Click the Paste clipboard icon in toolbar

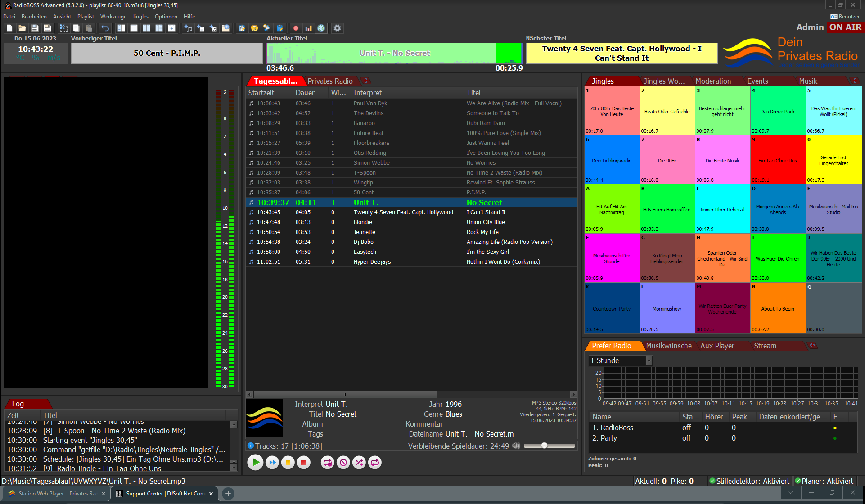coord(89,28)
